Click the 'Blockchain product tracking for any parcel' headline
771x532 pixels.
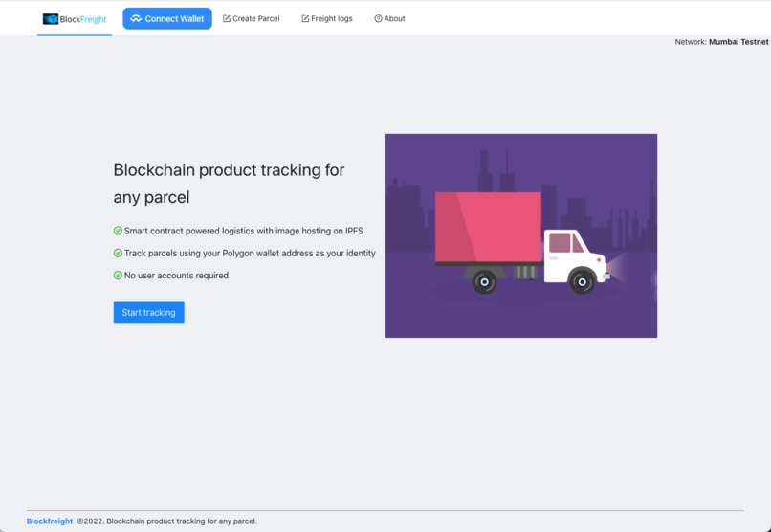pos(230,184)
